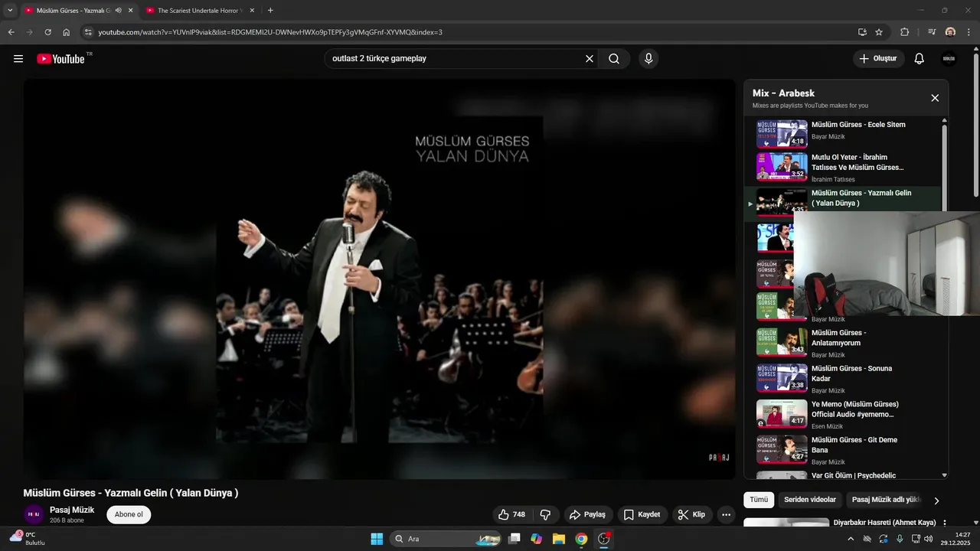Click the Kaydet save button
Image resolution: width=980 pixels, height=551 pixels.
[642, 514]
